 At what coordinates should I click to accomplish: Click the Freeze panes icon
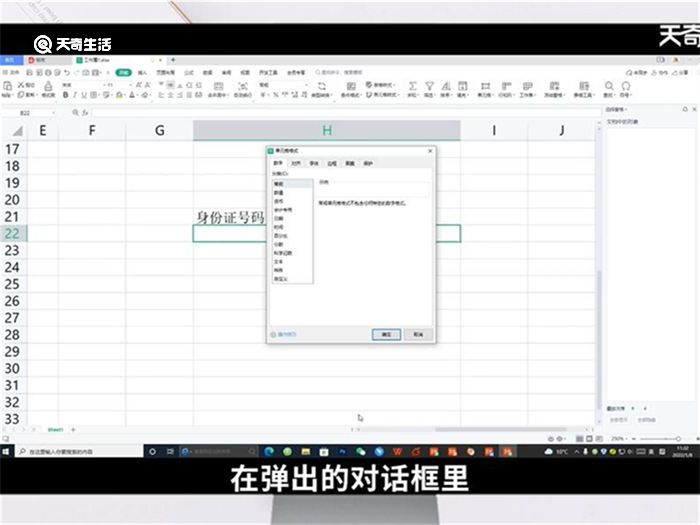[554, 86]
